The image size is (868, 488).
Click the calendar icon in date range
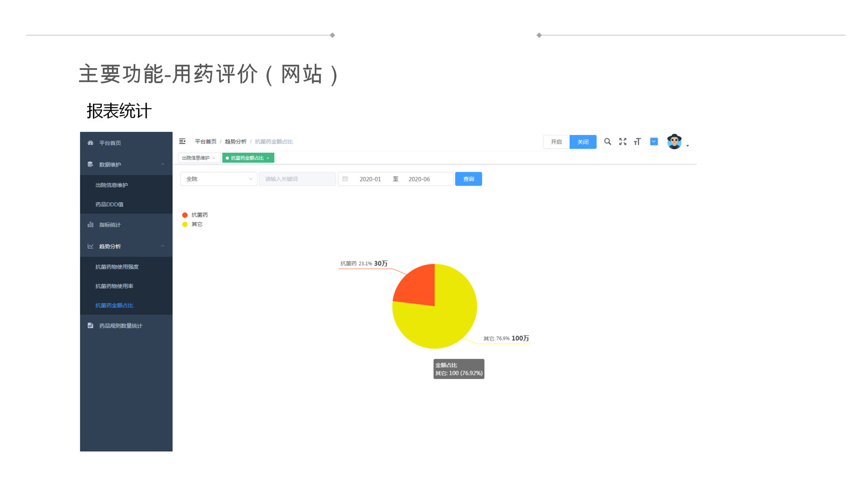pos(345,179)
